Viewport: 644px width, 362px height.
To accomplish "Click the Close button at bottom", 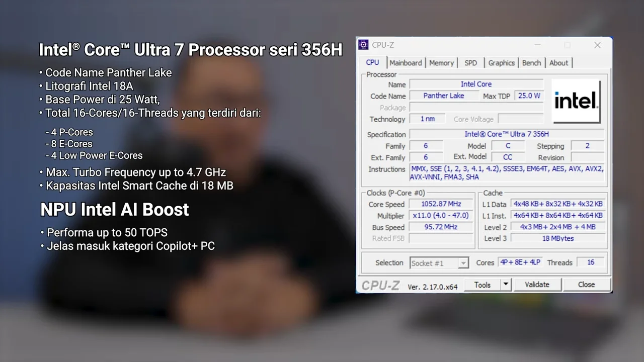I will coord(587,285).
